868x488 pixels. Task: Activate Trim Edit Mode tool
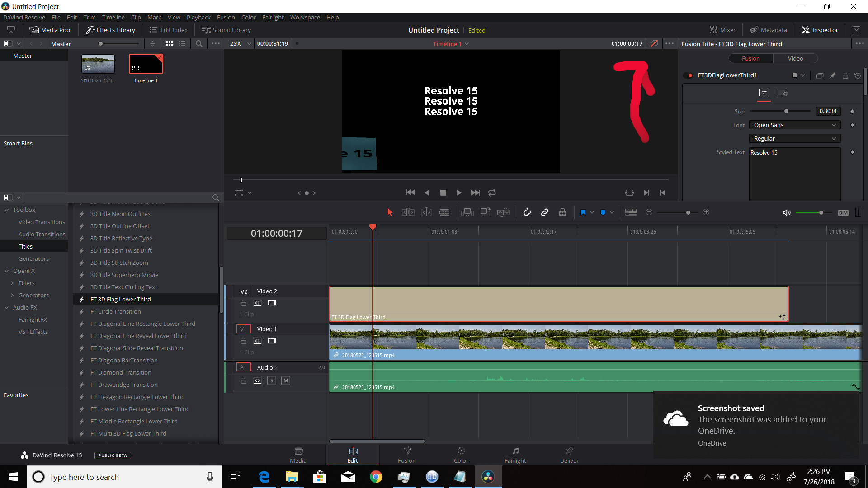point(408,212)
